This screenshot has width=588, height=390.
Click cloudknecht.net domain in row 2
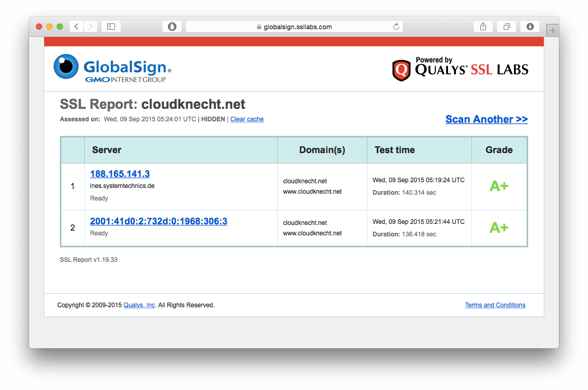[305, 222]
